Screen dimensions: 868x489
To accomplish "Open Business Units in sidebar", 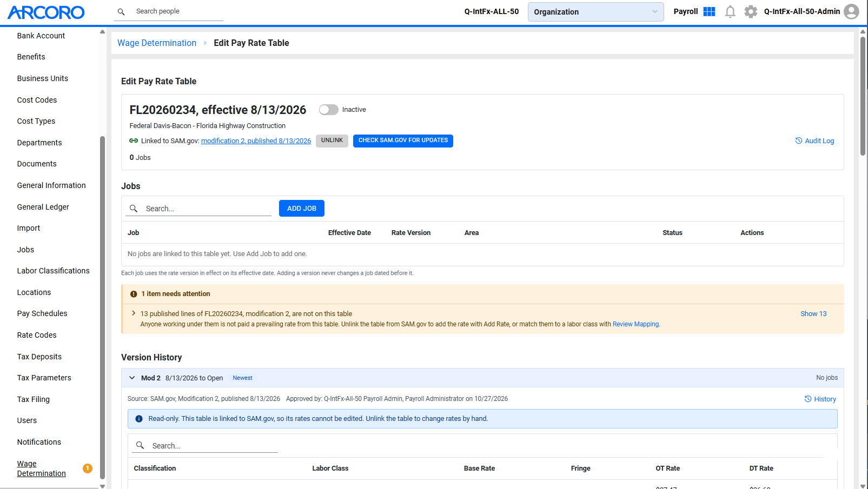I will pos(43,78).
